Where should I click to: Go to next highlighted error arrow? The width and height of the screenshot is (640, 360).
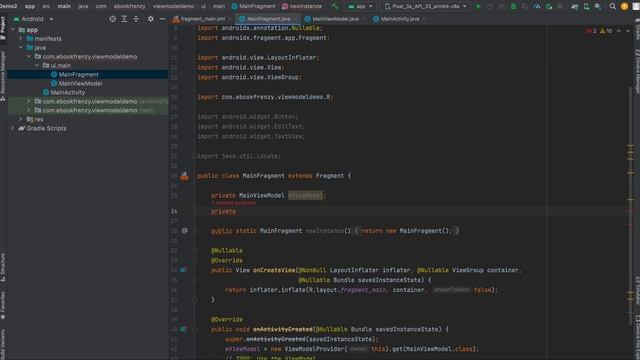click(628, 31)
